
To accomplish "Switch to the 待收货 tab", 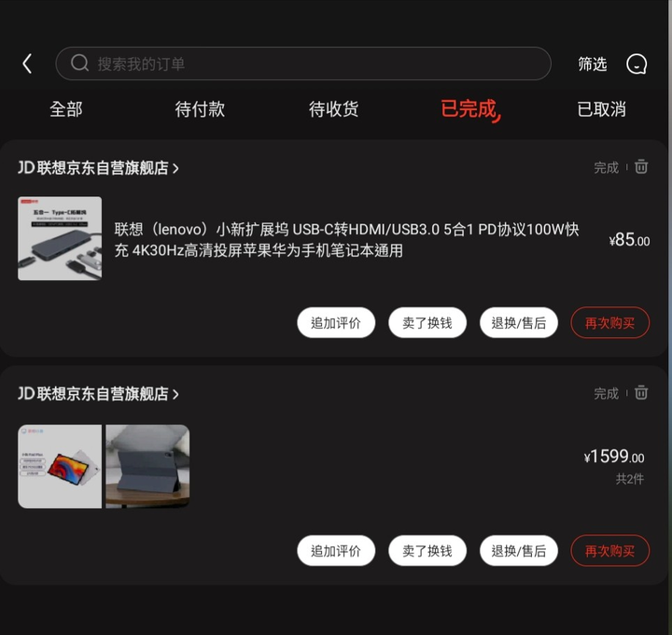I will [334, 109].
